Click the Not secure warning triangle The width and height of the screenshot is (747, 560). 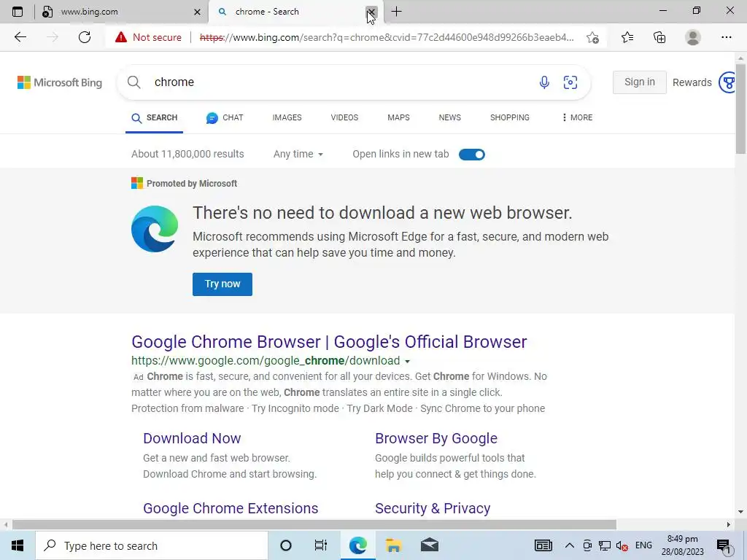121,37
